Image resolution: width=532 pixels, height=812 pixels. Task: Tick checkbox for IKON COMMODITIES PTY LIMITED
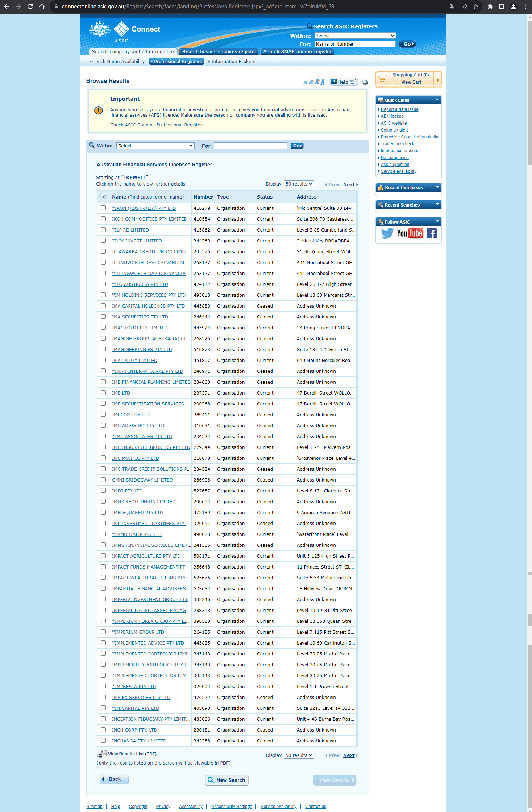[103, 219]
